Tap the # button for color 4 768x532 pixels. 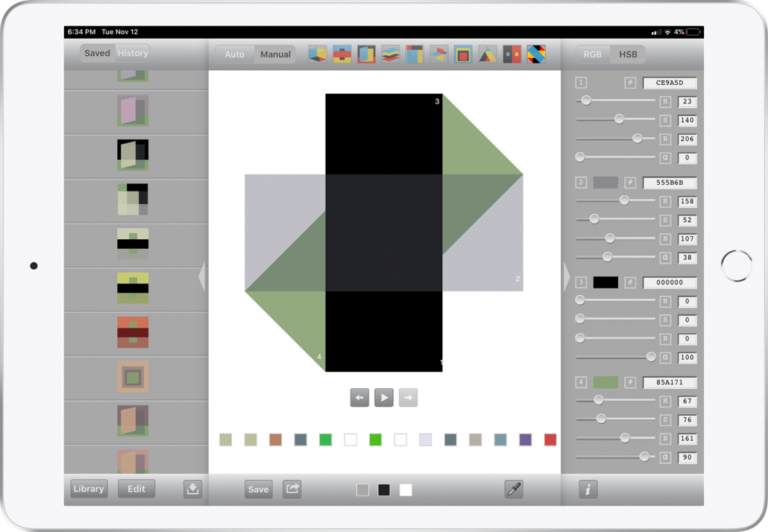tap(630, 382)
